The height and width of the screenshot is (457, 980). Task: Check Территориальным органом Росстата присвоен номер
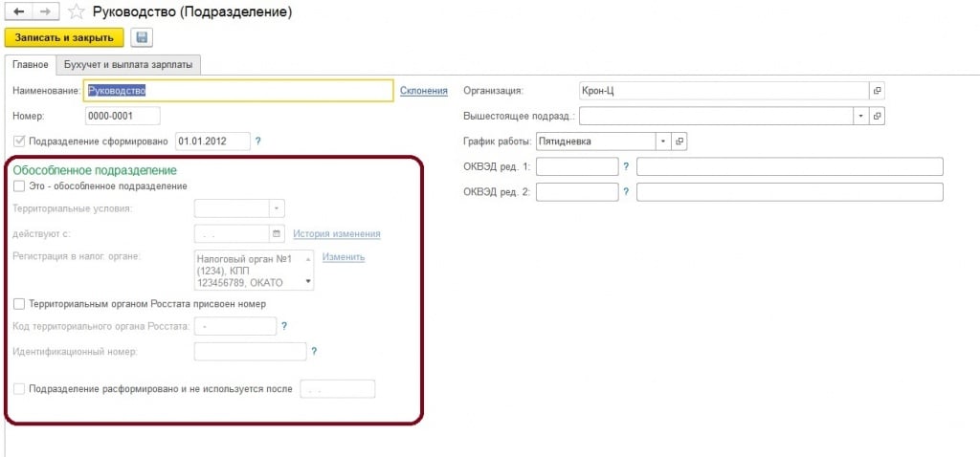[19, 304]
